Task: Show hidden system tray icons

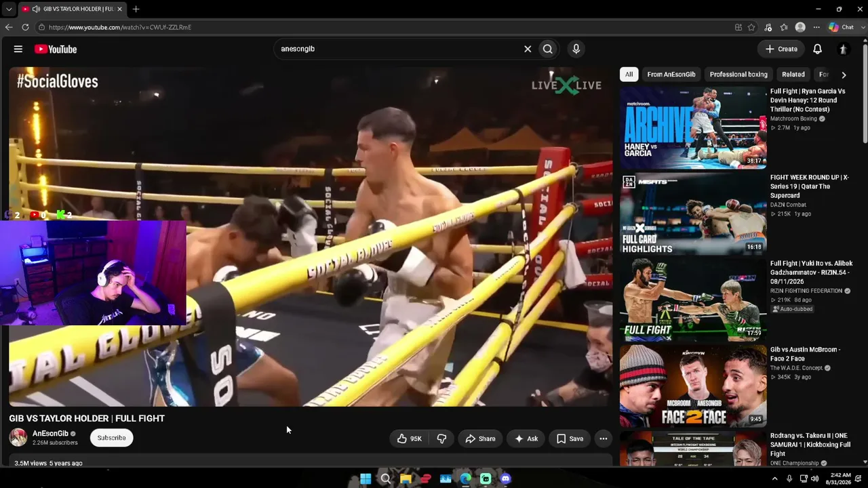Action: tap(774, 479)
